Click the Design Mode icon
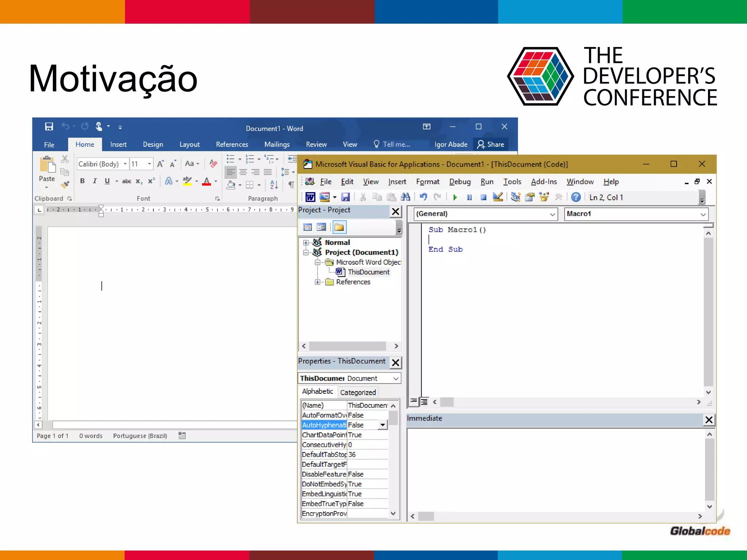This screenshot has width=747, height=560. point(498,197)
